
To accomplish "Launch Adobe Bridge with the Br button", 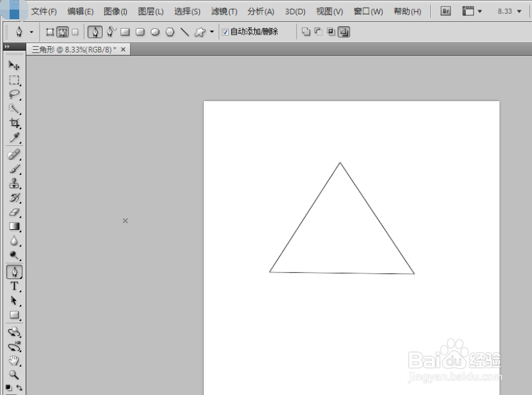I will [x=445, y=11].
